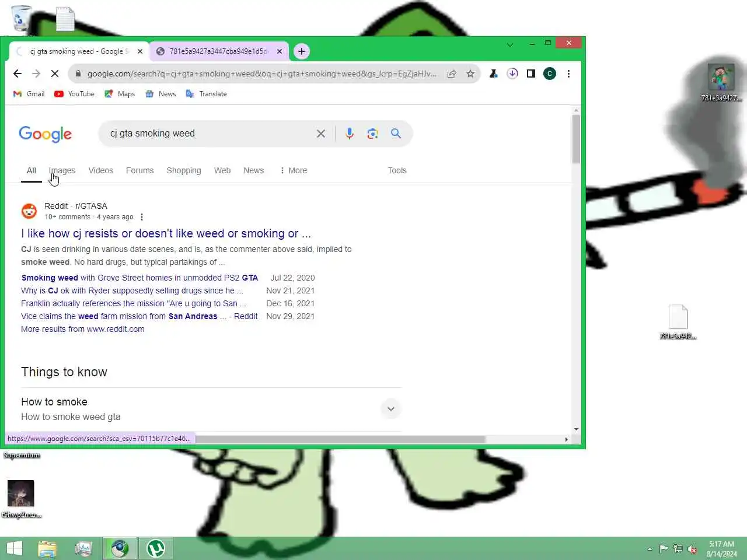Click More results from www.reddit.com
This screenshot has width=747, height=560.
(83, 329)
